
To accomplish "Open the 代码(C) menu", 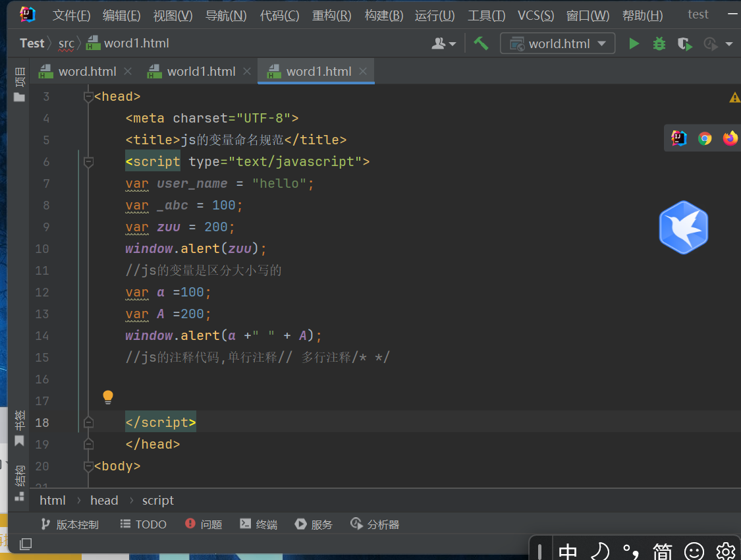I will pos(279,16).
